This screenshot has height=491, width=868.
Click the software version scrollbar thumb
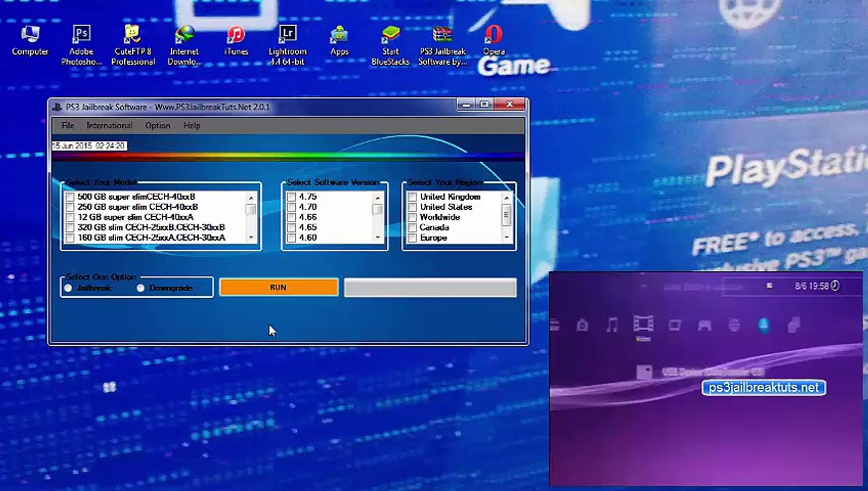point(377,209)
